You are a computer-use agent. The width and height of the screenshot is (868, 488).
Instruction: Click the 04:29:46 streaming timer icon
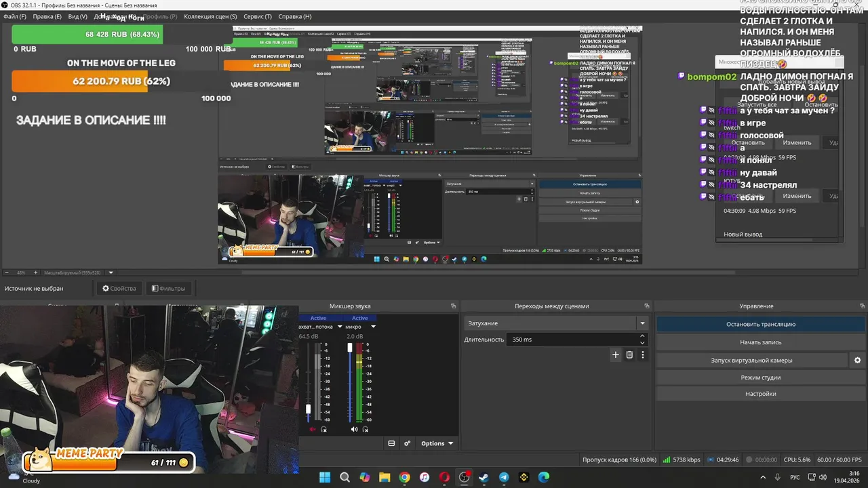tap(711, 460)
